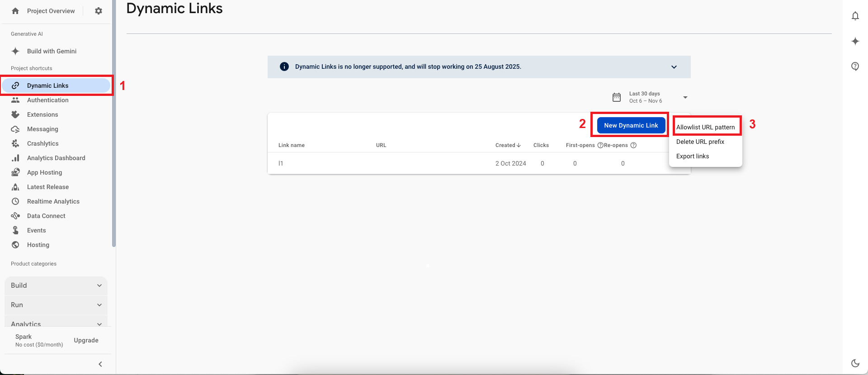868x375 pixels.
Task: Click the calendar icon for date range
Action: pos(617,97)
